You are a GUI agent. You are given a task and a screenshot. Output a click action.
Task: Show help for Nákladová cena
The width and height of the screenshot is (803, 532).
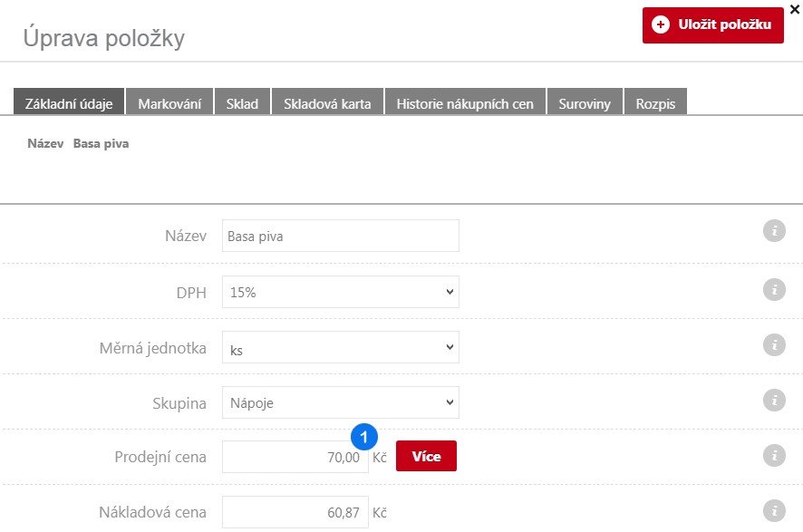(x=774, y=511)
